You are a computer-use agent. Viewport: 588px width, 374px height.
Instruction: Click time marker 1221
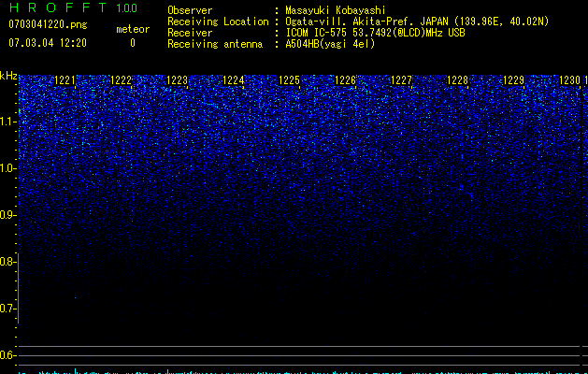click(x=65, y=80)
